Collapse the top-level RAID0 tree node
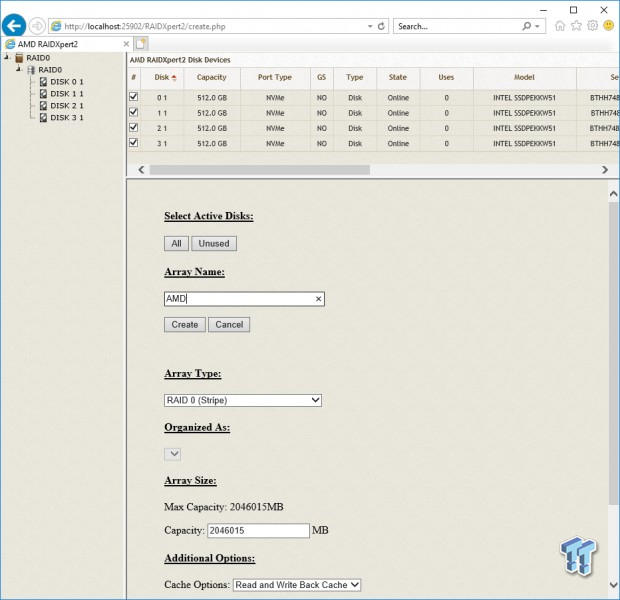Image resolution: width=620 pixels, height=600 pixels. (7, 57)
